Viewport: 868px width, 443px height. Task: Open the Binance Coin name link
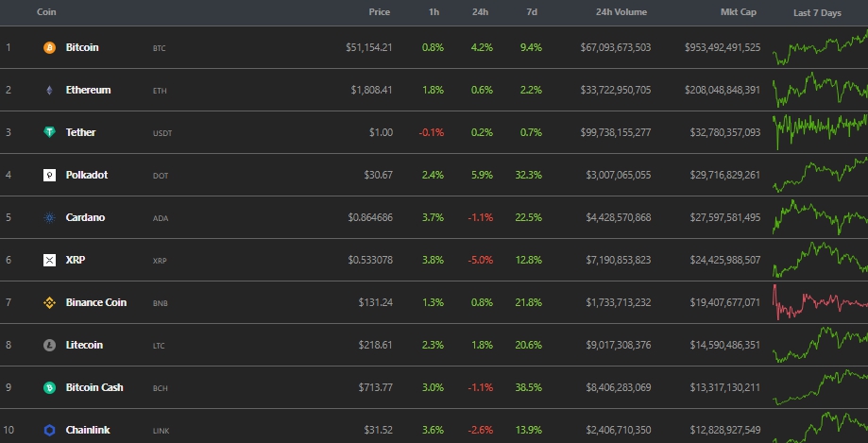(x=95, y=302)
